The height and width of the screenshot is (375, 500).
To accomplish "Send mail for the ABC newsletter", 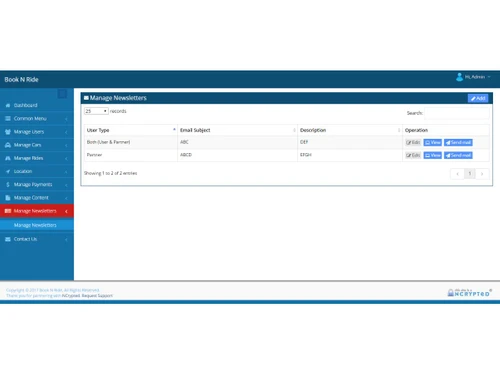I will pyautogui.click(x=458, y=143).
